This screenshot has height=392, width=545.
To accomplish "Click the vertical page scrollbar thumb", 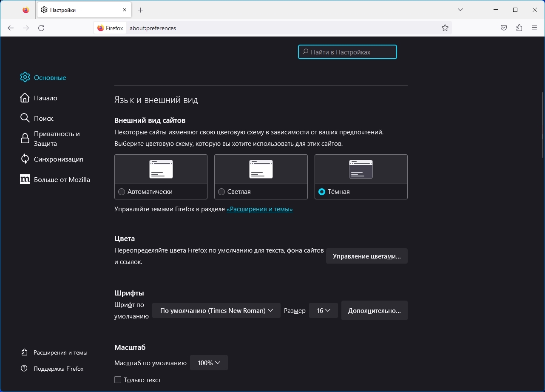I will [x=543, y=125].
